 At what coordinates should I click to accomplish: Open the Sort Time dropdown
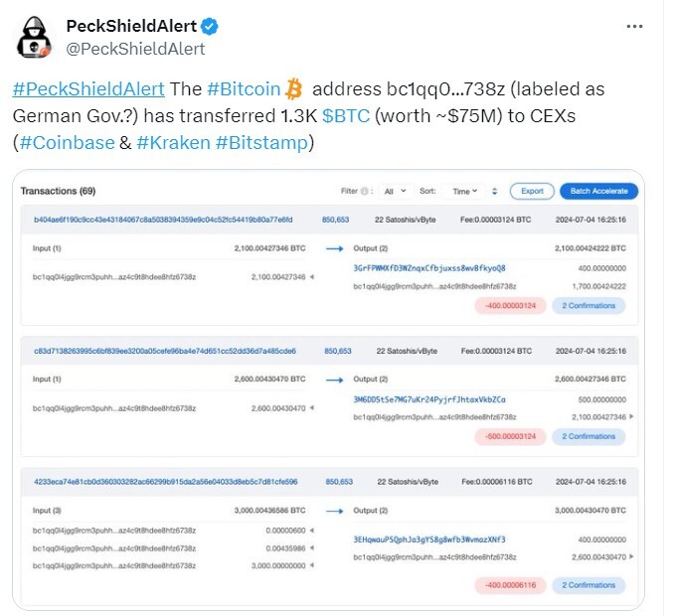click(x=464, y=192)
